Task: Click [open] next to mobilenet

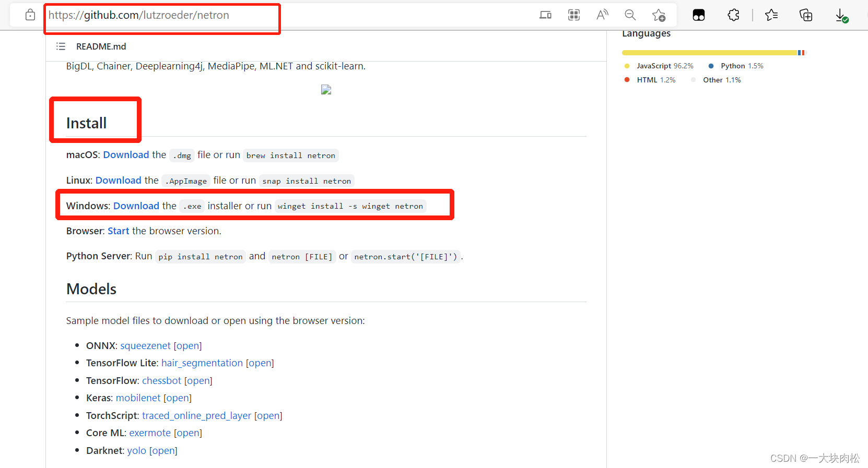Action: [178, 398]
